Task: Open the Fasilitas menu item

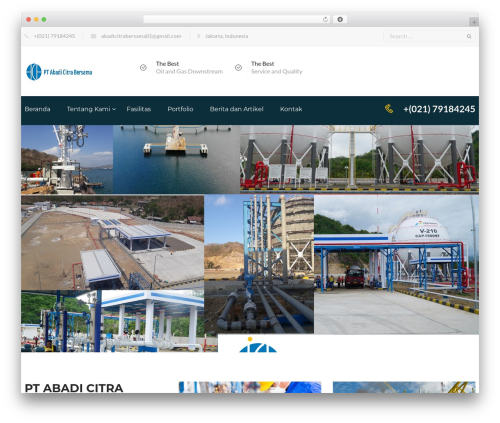Action: point(139,109)
